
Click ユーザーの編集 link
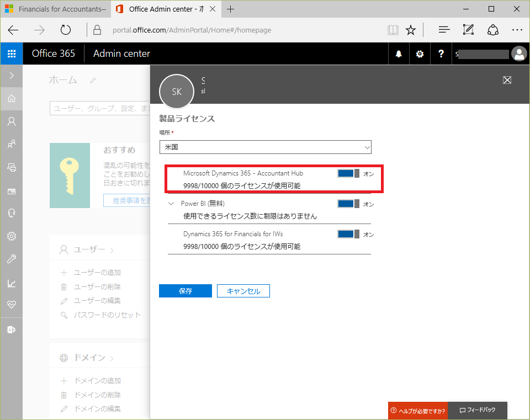tap(97, 301)
